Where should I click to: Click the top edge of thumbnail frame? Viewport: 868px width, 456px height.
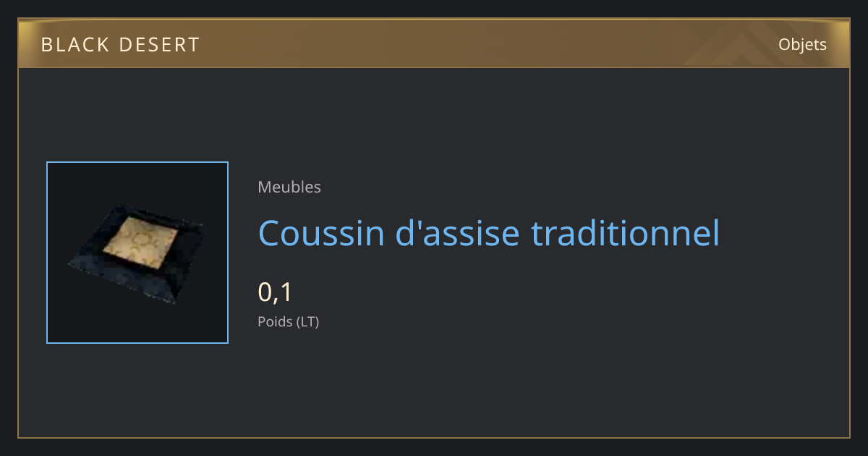click(x=137, y=162)
